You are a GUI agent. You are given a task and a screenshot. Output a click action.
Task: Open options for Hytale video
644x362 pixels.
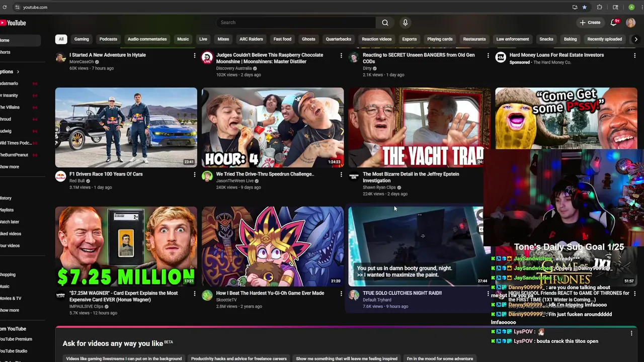click(195, 55)
